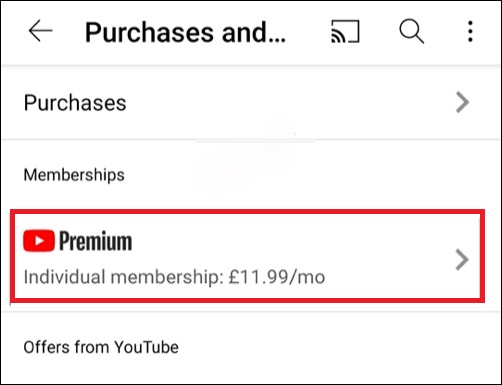Tap Individual membership £11.99/mo text
Screen dimensions: 502x385
(174, 277)
